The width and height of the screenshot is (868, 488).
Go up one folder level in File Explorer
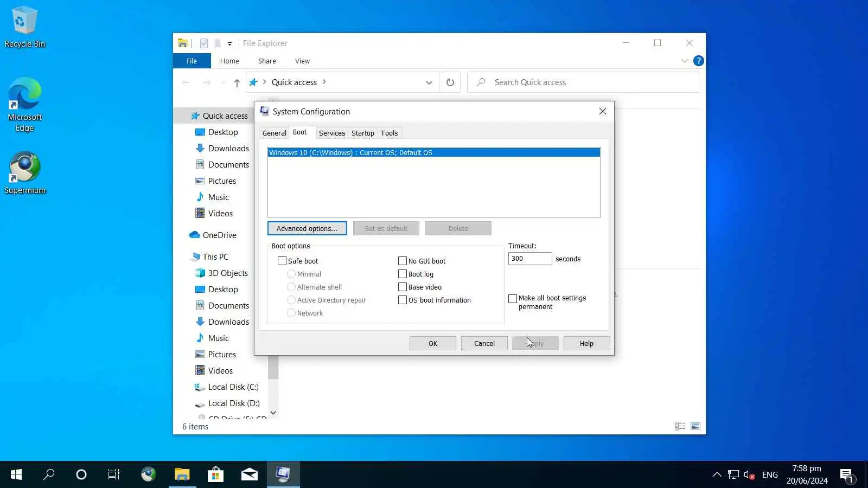pos(237,82)
